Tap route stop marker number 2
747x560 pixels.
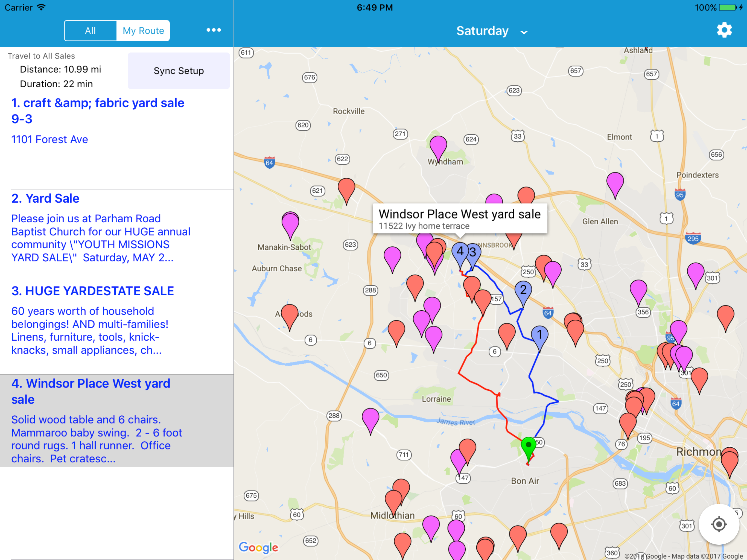pyautogui.click(x=523, y=293)
